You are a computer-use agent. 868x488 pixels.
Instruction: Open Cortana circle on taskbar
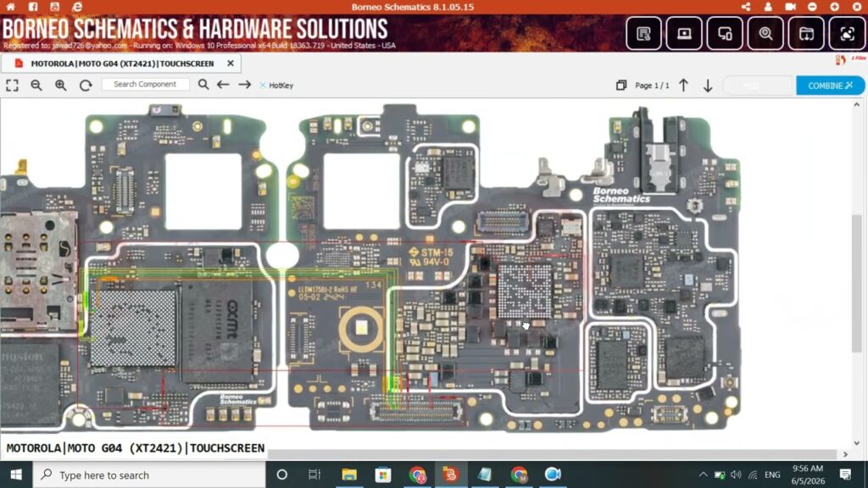(x=281, y=474)
